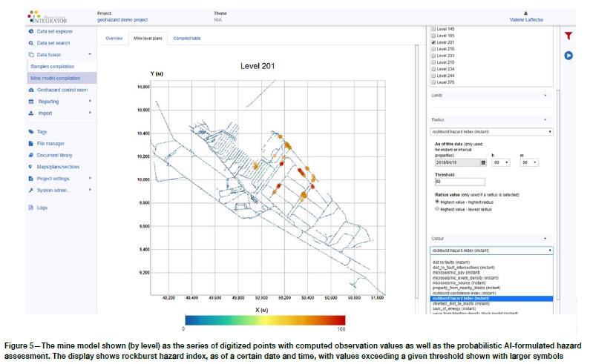
Task: Click the Logs icon in sidebar
Action: [x=30, y=208]
